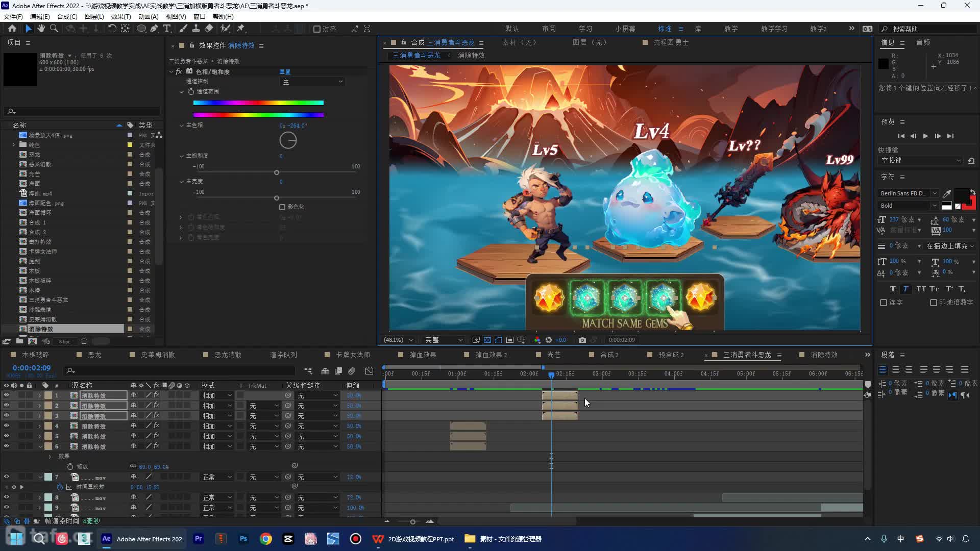This screenshot has width=980, height=551.
Task: Open font style Bold dropdown
Action: [908, 206]
